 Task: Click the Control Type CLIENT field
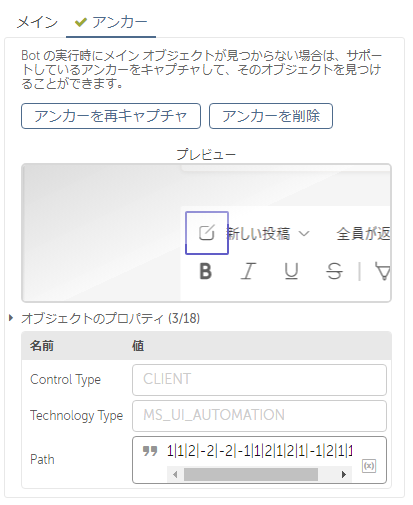coord(259,380)
